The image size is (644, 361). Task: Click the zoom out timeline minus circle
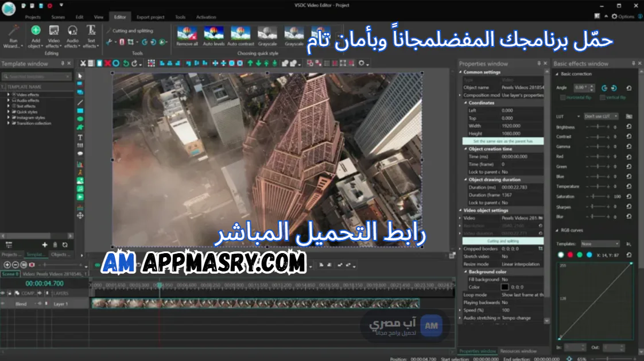click(x=15, y=265)
